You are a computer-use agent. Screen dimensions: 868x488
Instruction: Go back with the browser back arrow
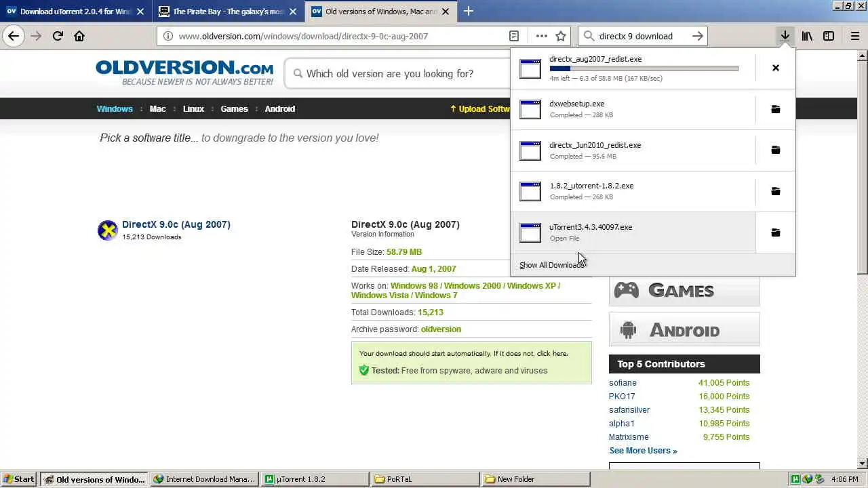[x=14, y=36]
